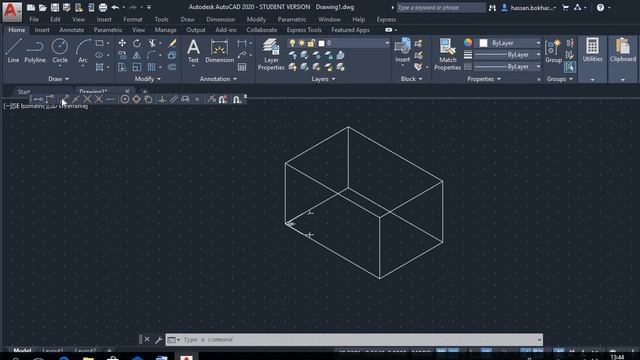
Task: Click the Group icon
Action: point(553,51)
